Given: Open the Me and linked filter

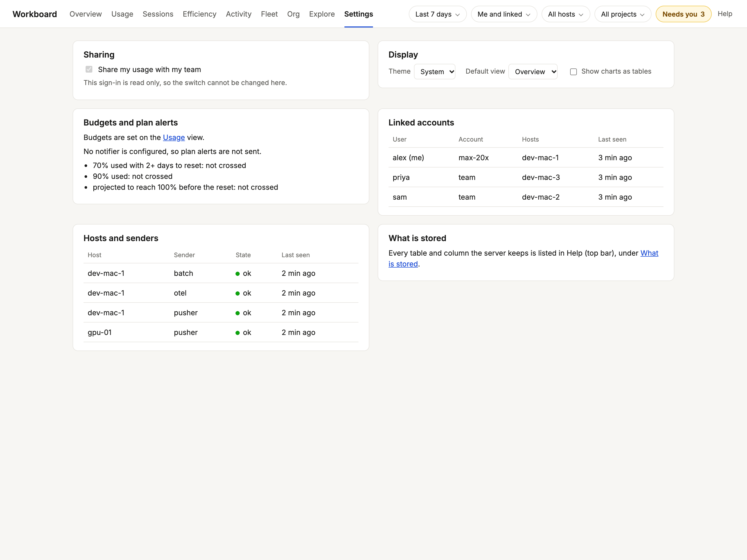Looking at the screenshot, I should coord(504,14).
